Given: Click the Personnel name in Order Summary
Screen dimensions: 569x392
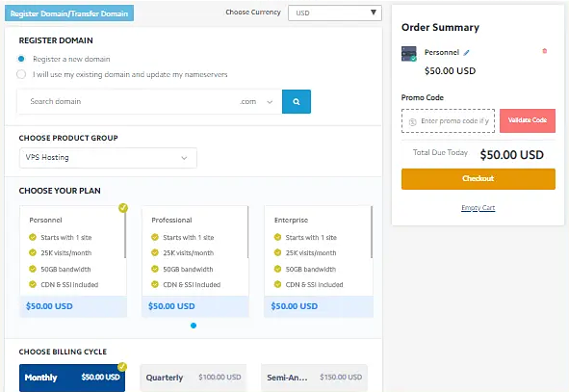Looking at the screenshot, I should 442,52.
